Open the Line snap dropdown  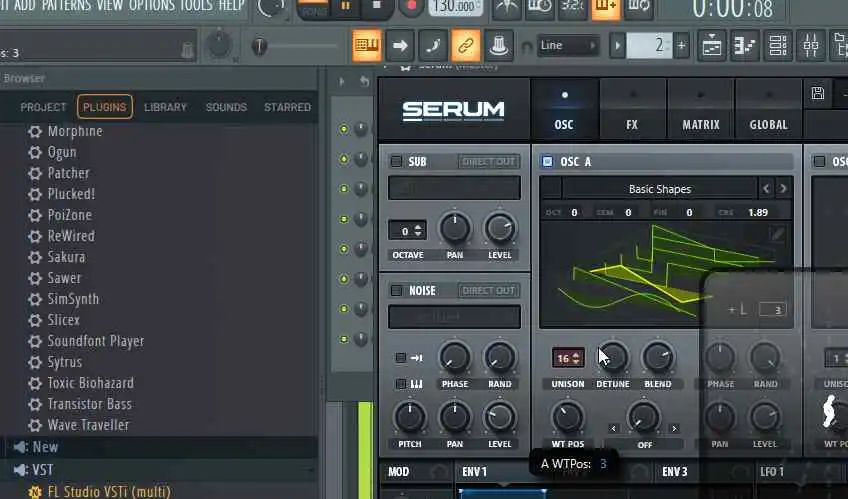(567, 45)
